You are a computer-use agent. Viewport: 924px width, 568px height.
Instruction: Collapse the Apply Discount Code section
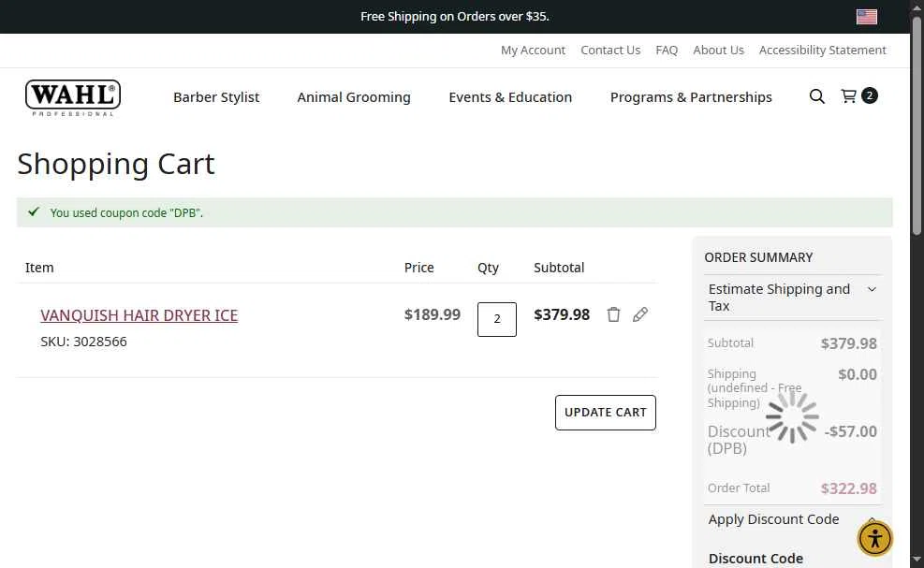pos(793,519)
